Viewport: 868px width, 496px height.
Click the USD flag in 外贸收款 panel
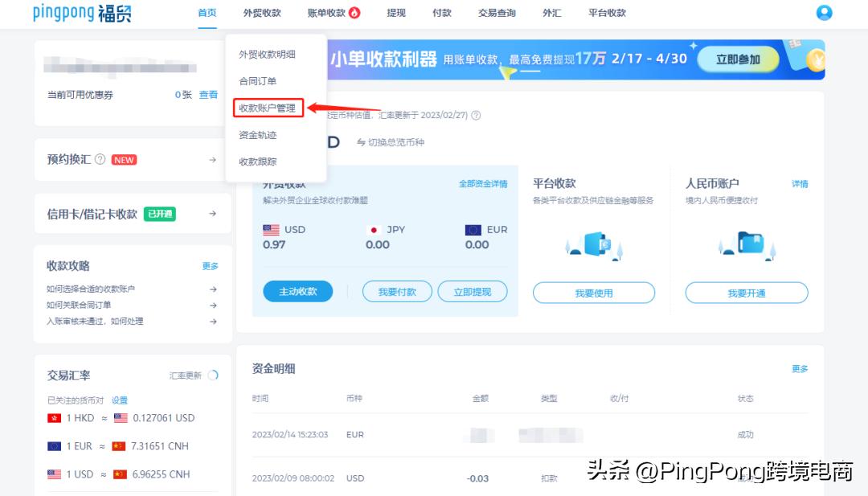tap(270, 229)
